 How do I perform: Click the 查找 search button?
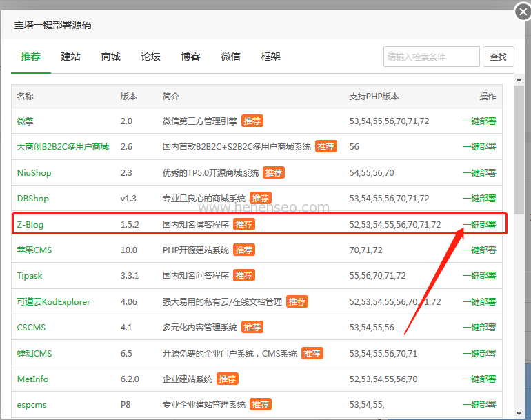pos(498,57)
